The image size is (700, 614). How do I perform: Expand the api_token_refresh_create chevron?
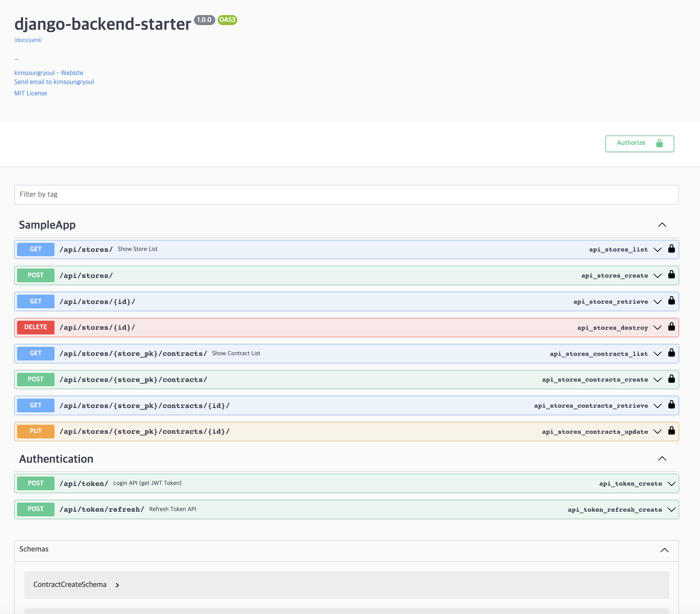coord(671,510)
